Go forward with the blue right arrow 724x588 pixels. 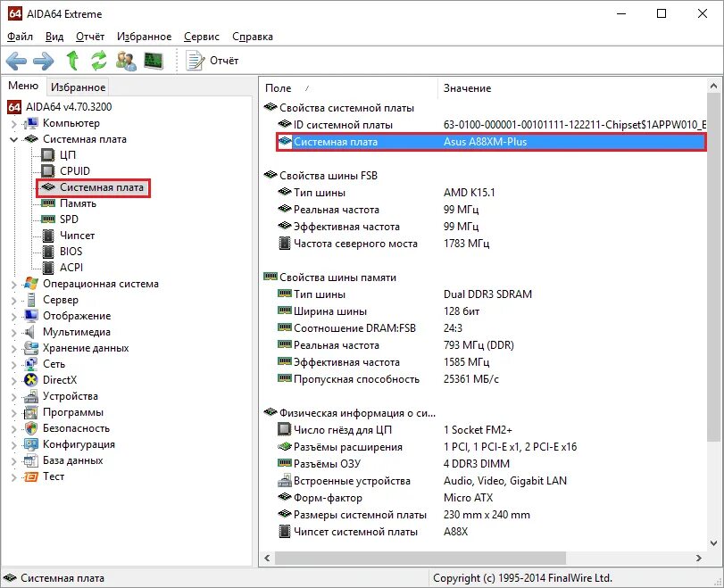[x=44, y=61]
